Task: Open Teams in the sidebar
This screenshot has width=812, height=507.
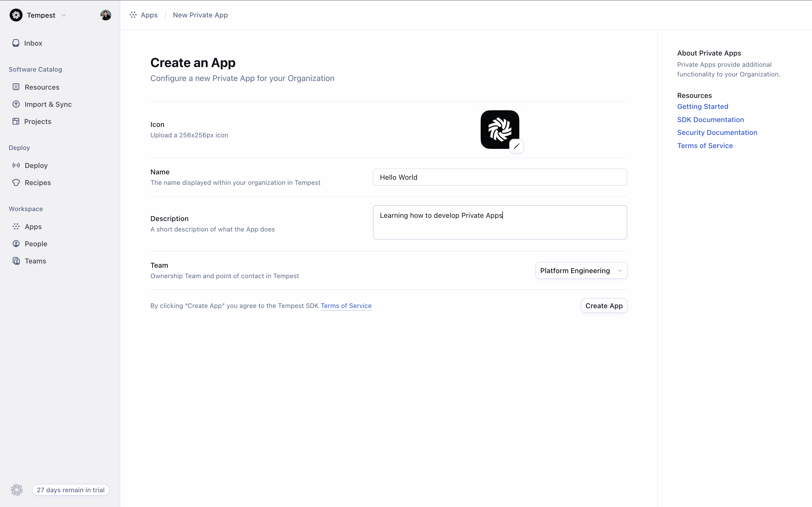Action: pyautogui.click(x=35, y=261)
